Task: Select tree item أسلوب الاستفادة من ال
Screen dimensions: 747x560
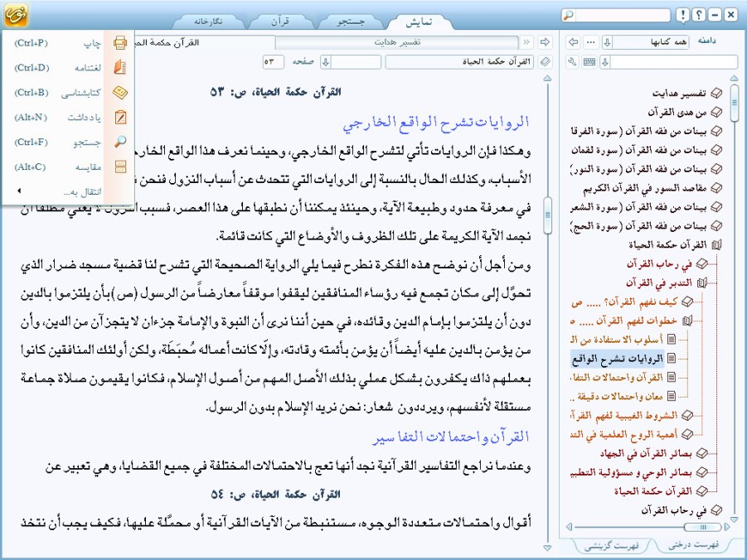Action: click(617, 340)
